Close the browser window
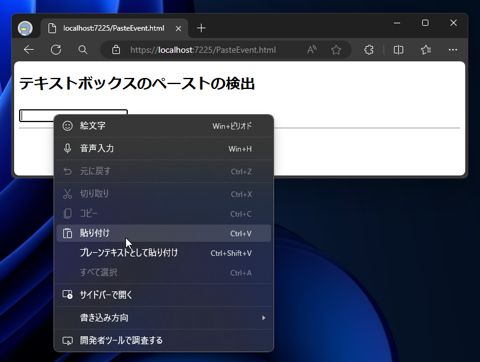This screenshot has height=362, width=480. pos(453,23)
